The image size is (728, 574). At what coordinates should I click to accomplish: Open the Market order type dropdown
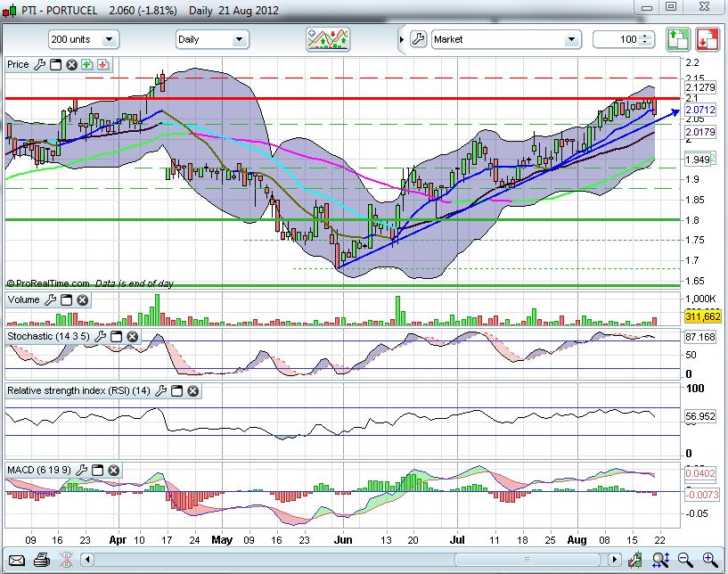tap(506, 39)
